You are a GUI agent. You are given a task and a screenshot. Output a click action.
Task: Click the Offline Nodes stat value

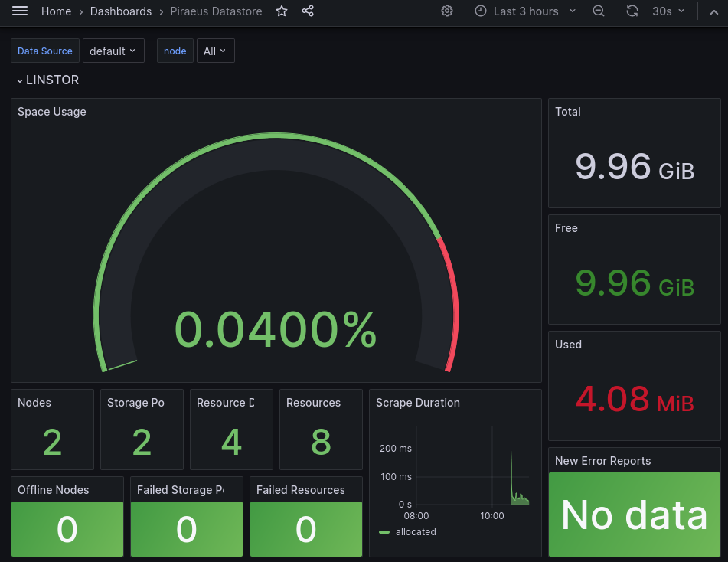pyautogui.click(x=67, y=529)
